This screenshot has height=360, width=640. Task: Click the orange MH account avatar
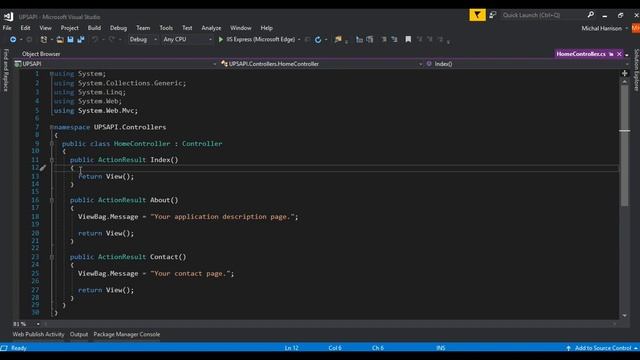[x=636, y=28]
